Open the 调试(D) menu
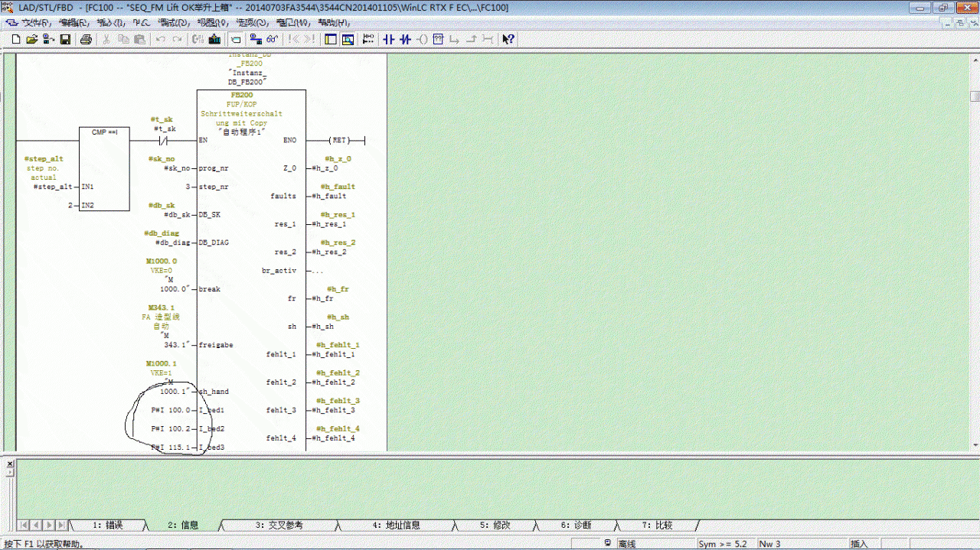Image resolution: width=980 pixels, height=550 pixels. [172, 22]
